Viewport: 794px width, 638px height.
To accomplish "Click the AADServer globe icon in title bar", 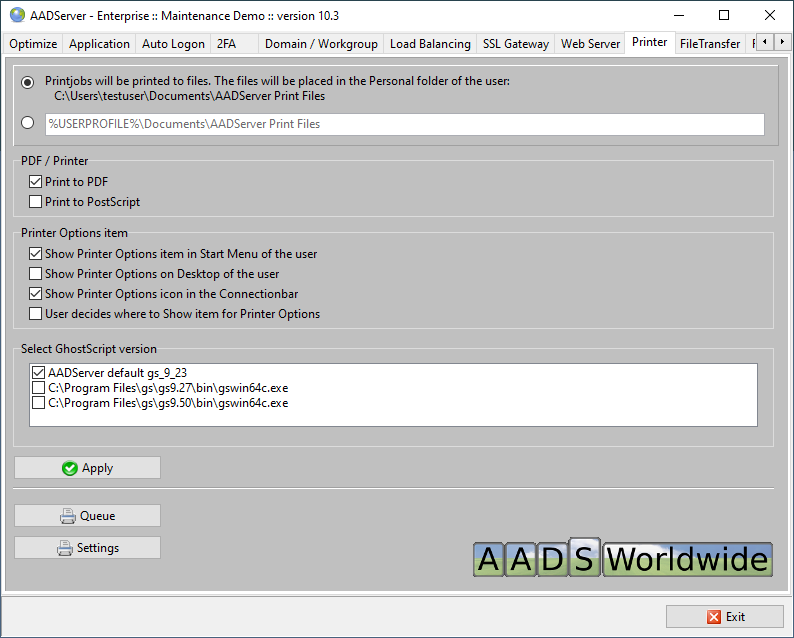I will tap(17, 15).
